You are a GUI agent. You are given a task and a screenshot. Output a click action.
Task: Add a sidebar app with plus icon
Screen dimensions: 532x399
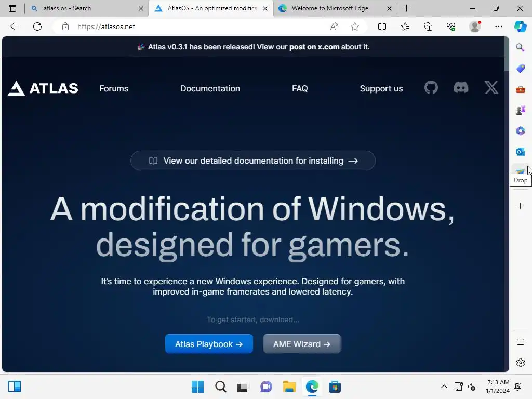520,206
